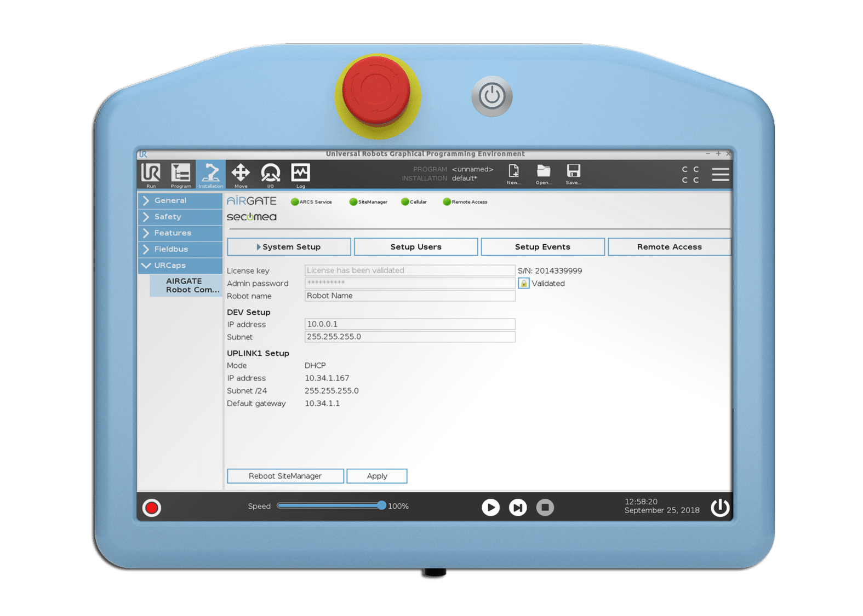Click Default gateway value 10.34.1.1
863x616 pixels.
tap(322, 404)
